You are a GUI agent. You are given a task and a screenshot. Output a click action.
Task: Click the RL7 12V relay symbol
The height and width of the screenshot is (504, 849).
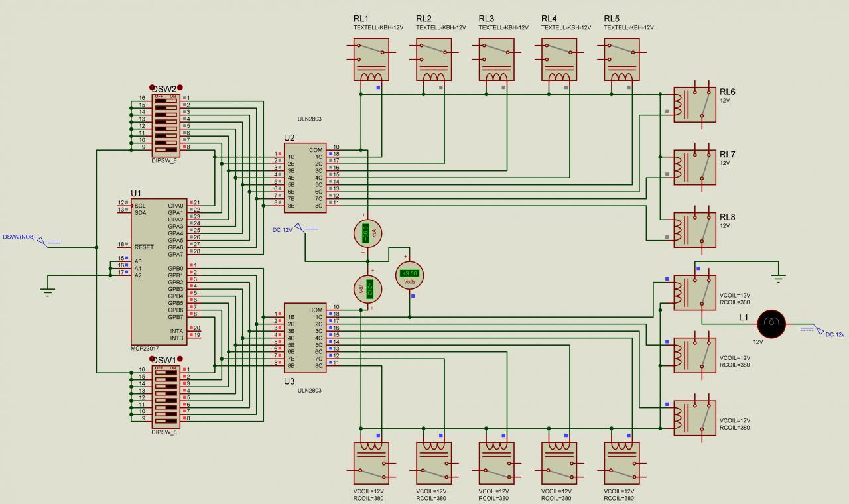click(694, 167)
